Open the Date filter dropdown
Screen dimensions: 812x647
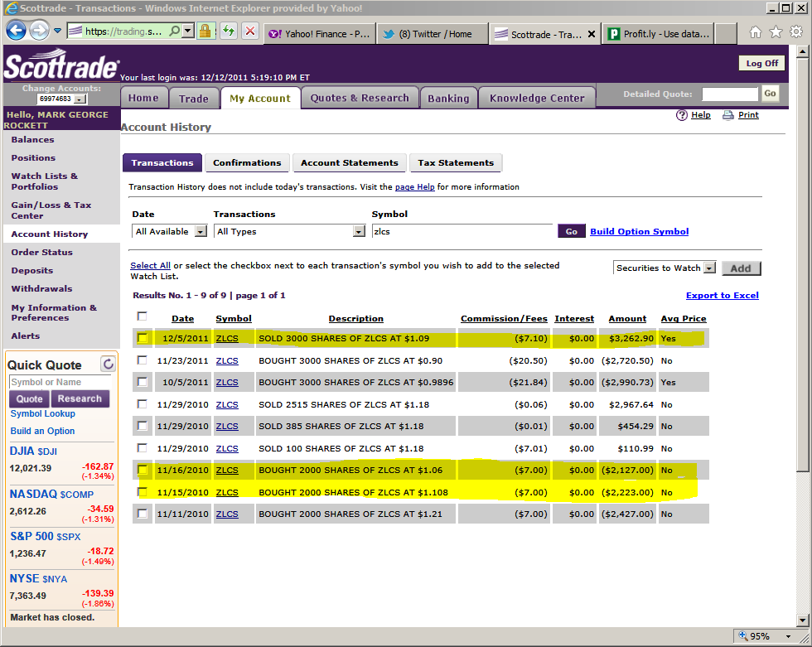coord(201,232)
